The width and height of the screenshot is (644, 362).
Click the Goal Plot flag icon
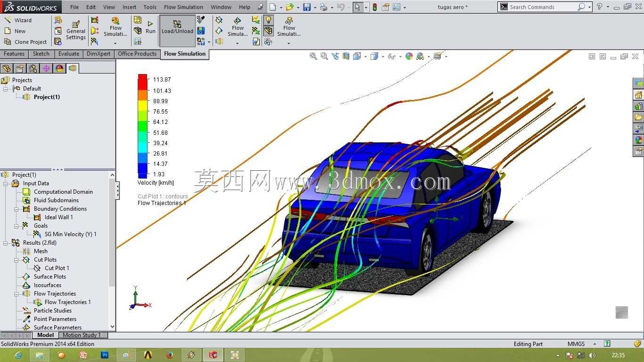256,31
